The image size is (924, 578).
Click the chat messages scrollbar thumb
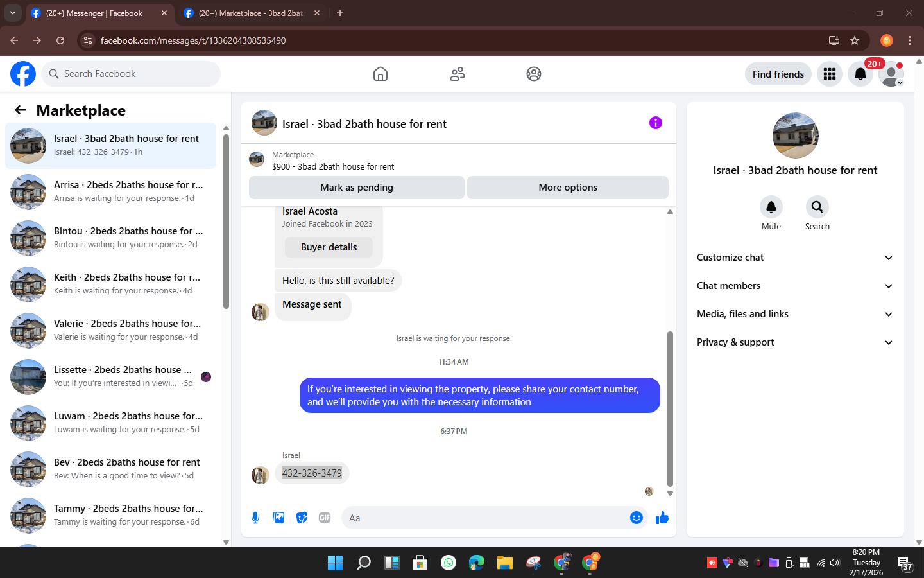[x=670, y=409]
